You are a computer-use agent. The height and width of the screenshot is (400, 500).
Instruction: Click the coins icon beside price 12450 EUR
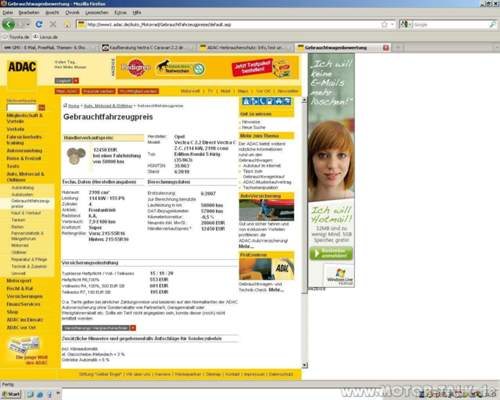click(x=76, y=156)
